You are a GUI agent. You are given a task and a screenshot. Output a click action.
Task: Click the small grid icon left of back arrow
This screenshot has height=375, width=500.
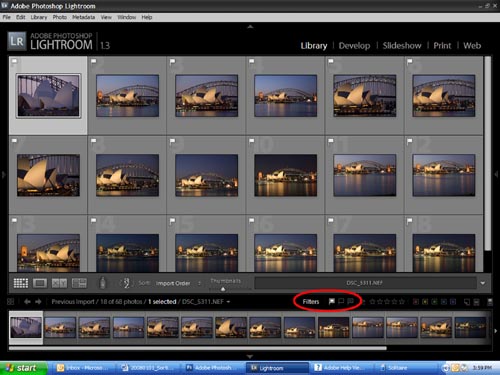click(x=10, y=302)
